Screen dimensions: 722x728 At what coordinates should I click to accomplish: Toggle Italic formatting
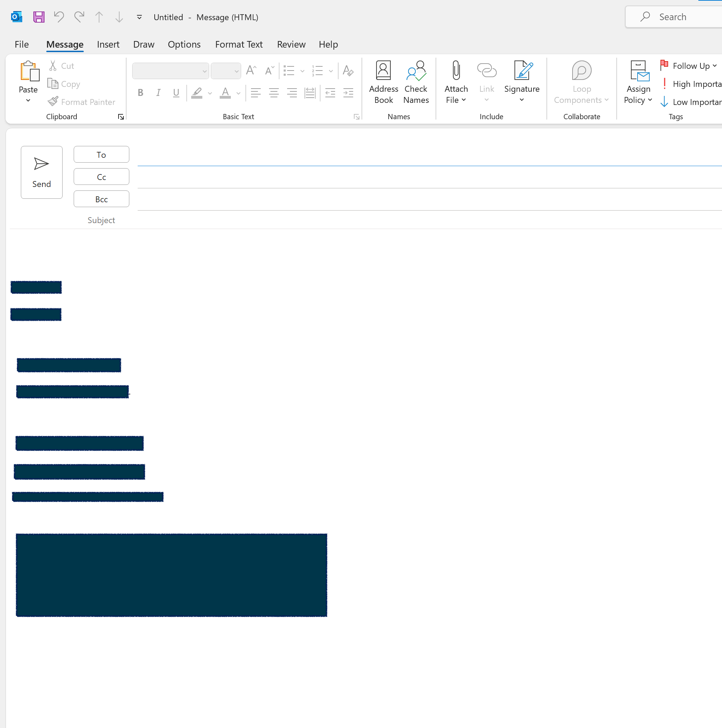click(159, 93)
